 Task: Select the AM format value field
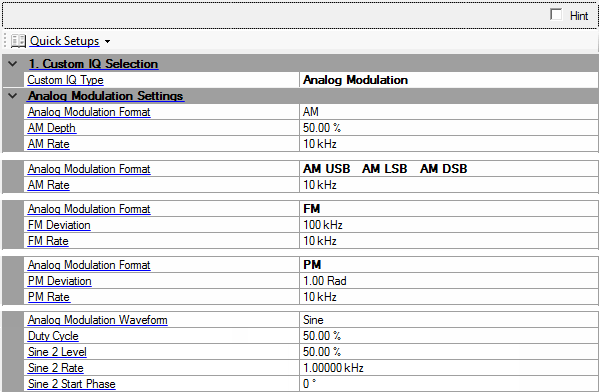pos(449,112)
